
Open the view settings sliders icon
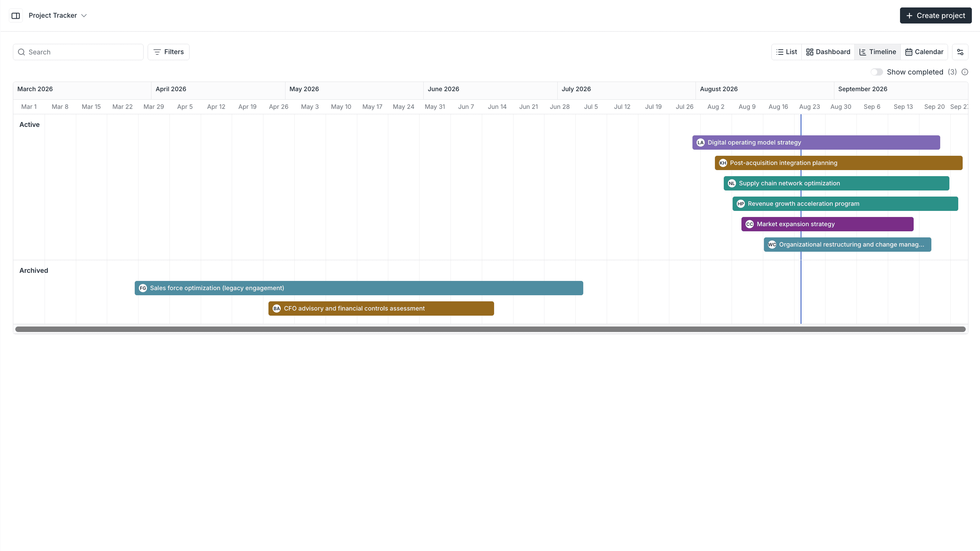960,52
